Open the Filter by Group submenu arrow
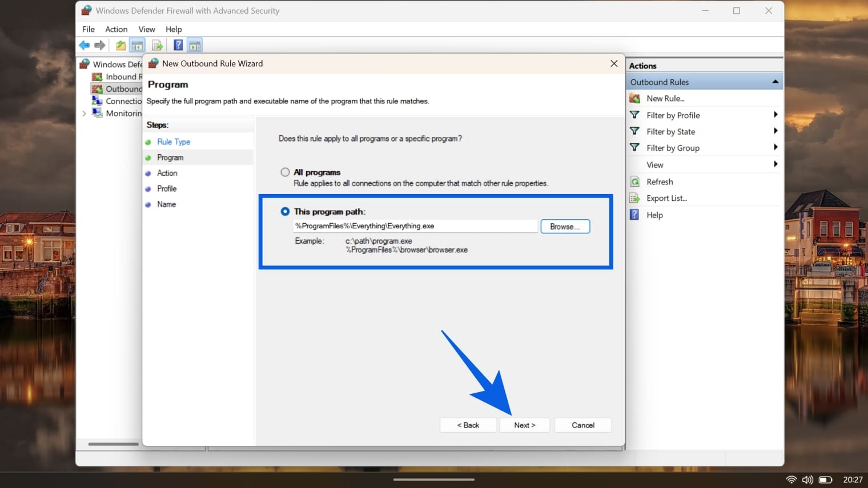Image resolution: width=868 pixels, height=488 pixels. 775,147
